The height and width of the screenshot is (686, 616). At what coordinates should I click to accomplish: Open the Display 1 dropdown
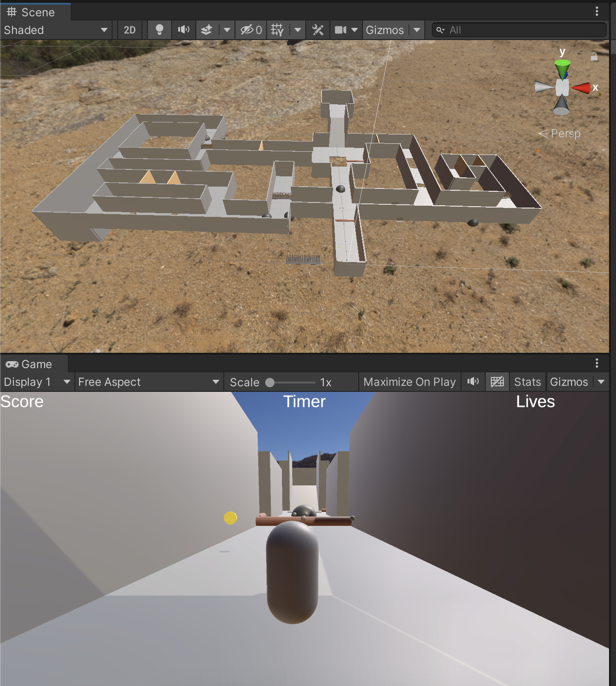37,382
